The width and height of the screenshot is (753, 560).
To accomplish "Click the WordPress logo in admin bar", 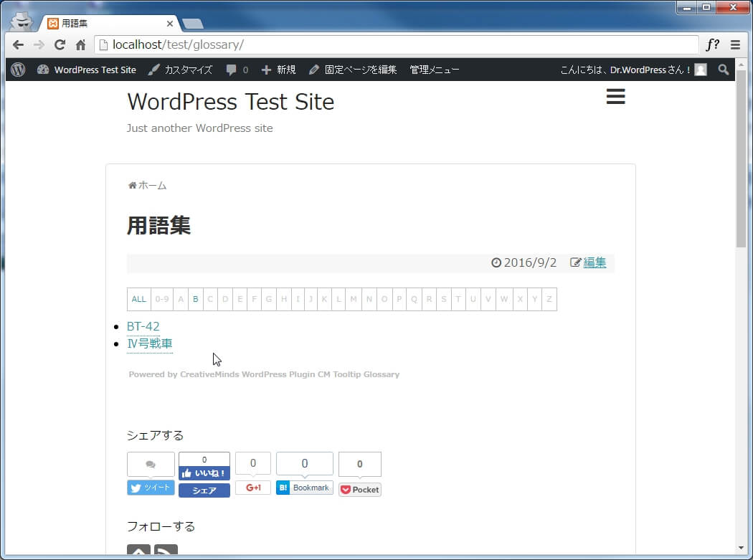I will (19, 70).
